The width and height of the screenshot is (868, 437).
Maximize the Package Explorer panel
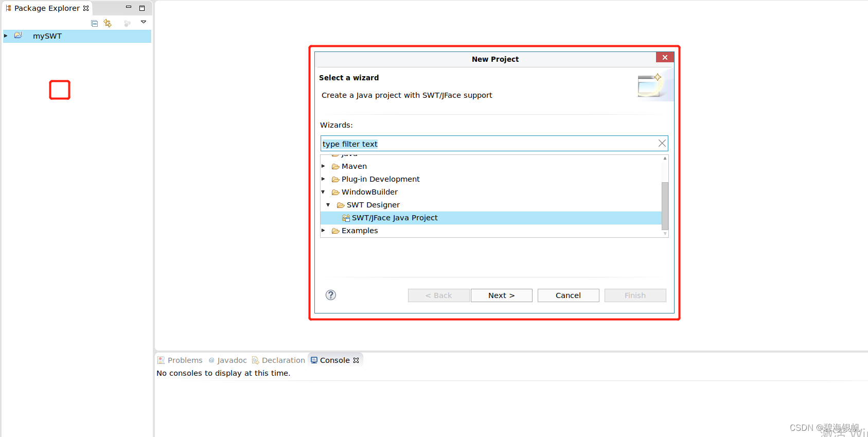click(142, 8)
